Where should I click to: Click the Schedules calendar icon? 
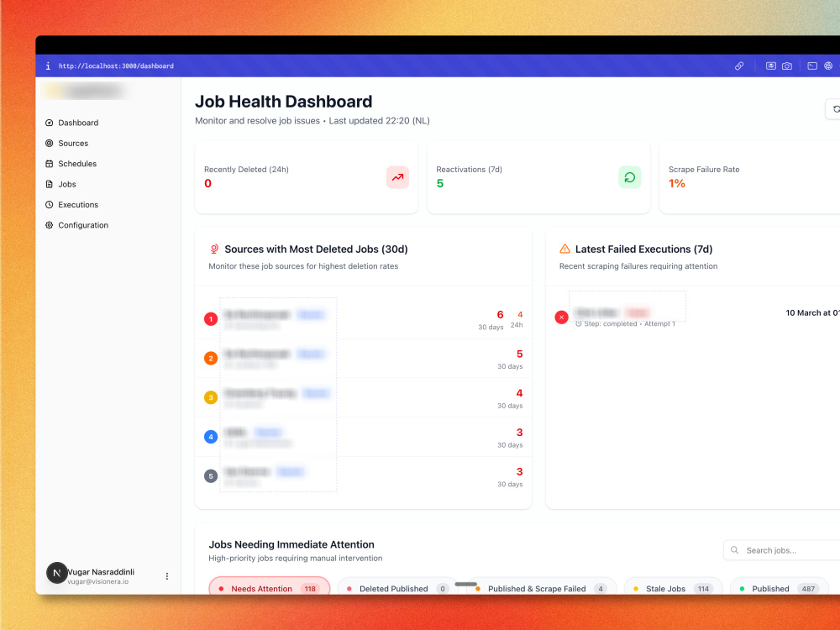(x=50, y=164)
